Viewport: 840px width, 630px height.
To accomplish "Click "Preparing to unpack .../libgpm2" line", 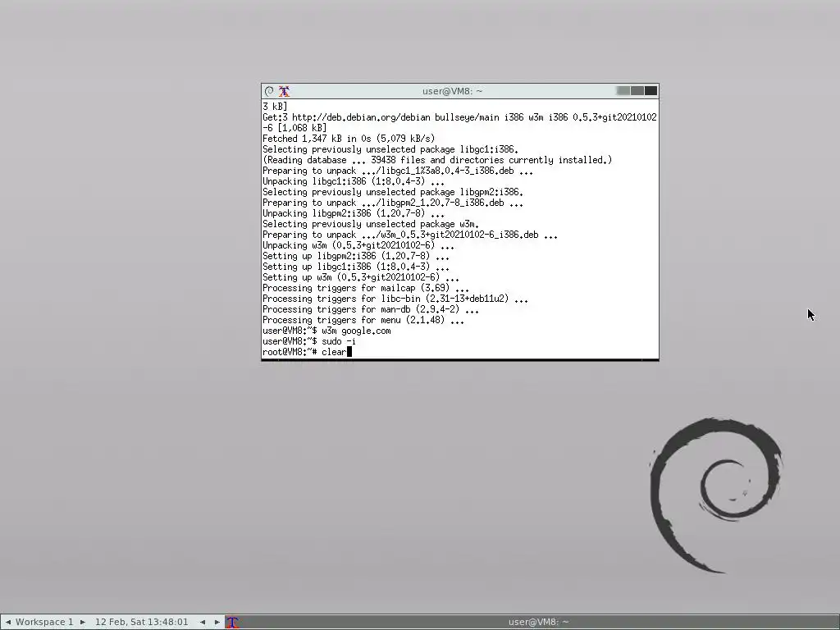I will (x=393, y=203).
